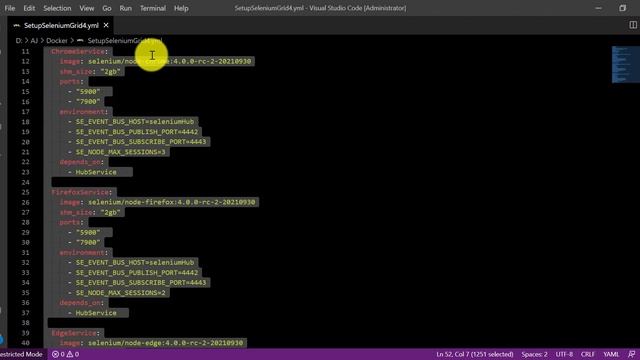
Task: Open Restricted Mode workspace trust status
Action: [x=21, y=354]
